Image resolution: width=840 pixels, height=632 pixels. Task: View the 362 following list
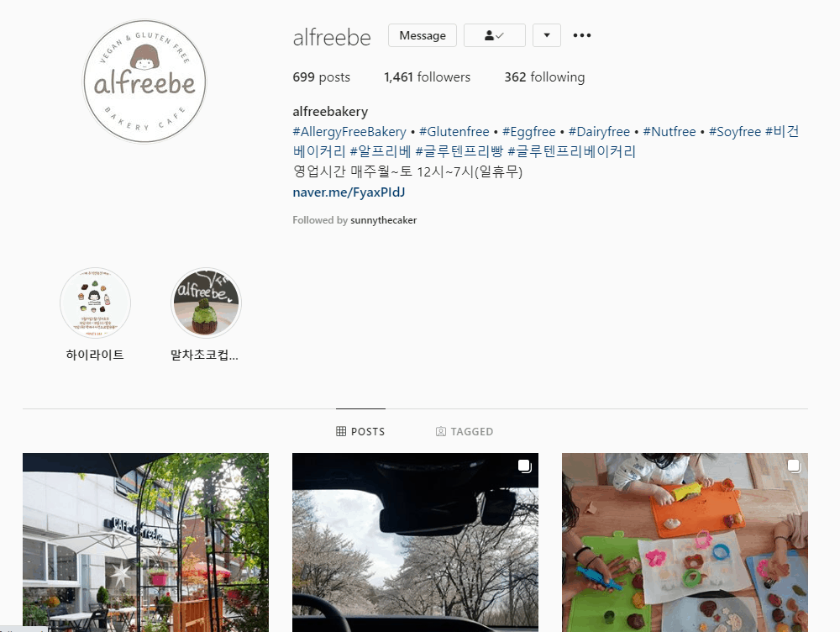click(x=544, y=77)
